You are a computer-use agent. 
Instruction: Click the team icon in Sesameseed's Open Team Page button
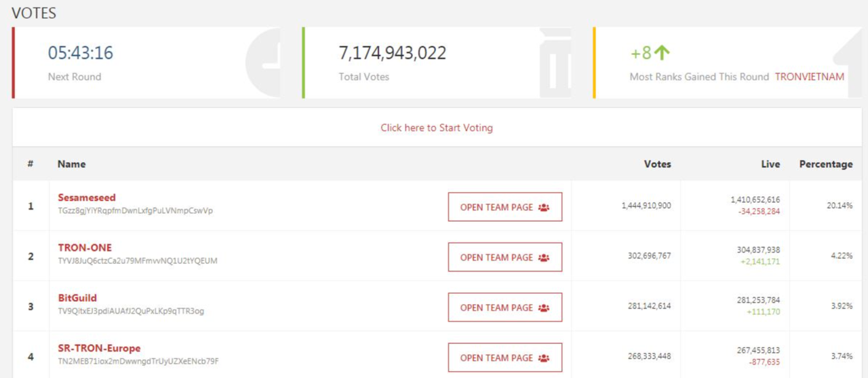pos(544,208)
